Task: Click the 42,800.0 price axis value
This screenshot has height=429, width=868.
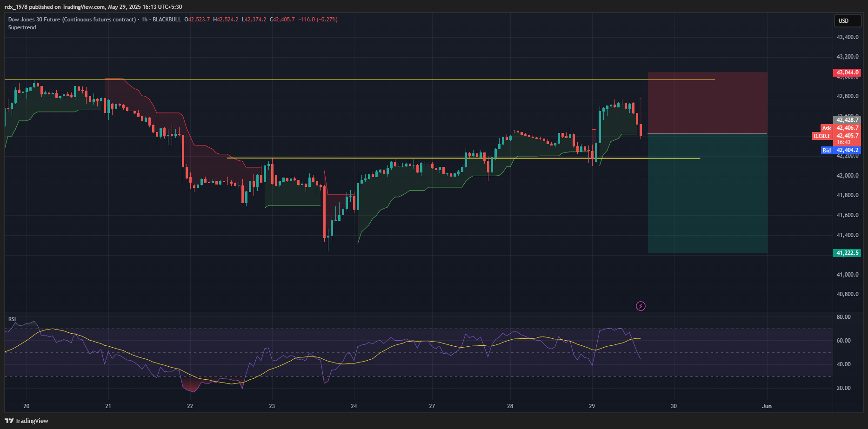Action: tap(848, 96)
